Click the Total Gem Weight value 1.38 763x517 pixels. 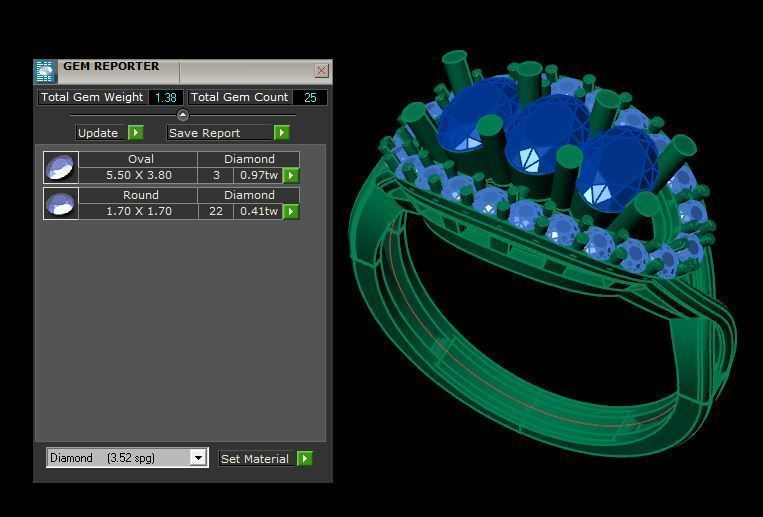[166, 97]
